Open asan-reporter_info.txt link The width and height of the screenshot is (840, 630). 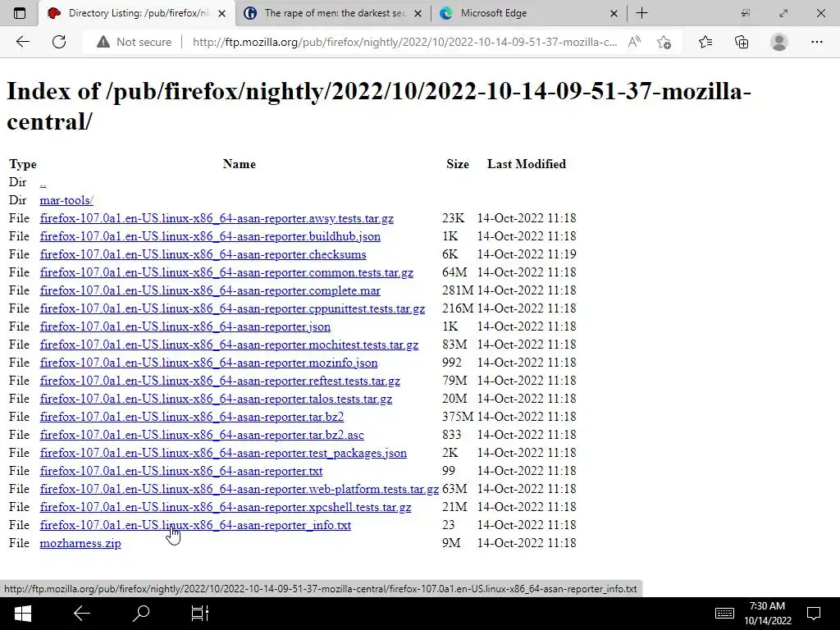(195, 525)
